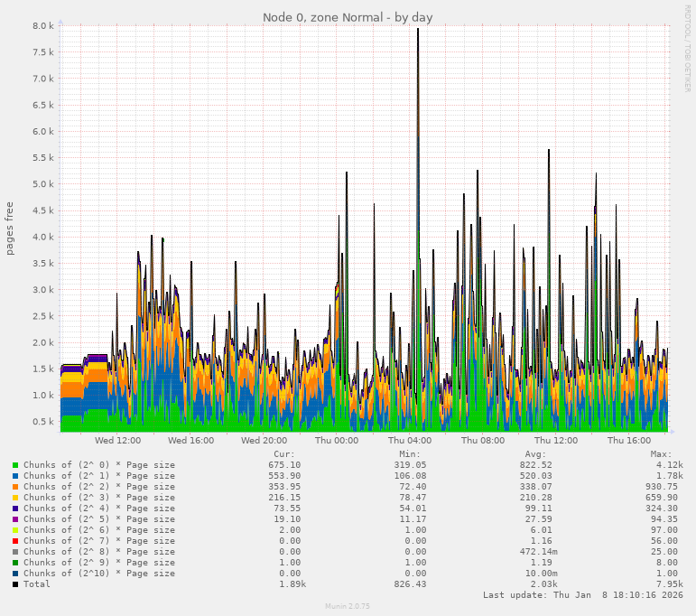Pick the yellow swatch for Chunks of (2^ 3)
Screen dimensions: 696x616
coord(15,498)
